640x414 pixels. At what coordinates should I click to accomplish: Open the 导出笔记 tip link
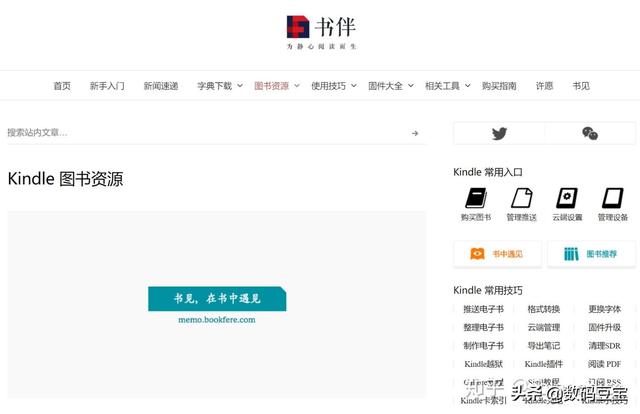click(x=544, y=346)
